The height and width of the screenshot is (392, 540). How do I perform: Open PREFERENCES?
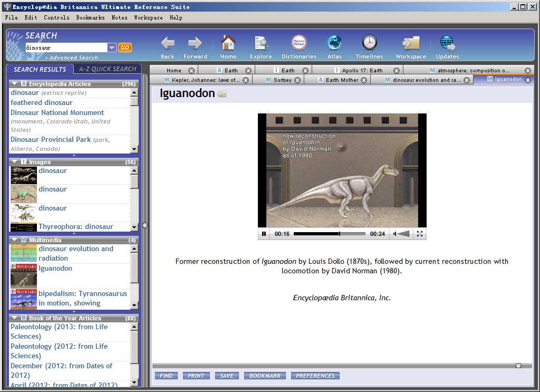315,376
